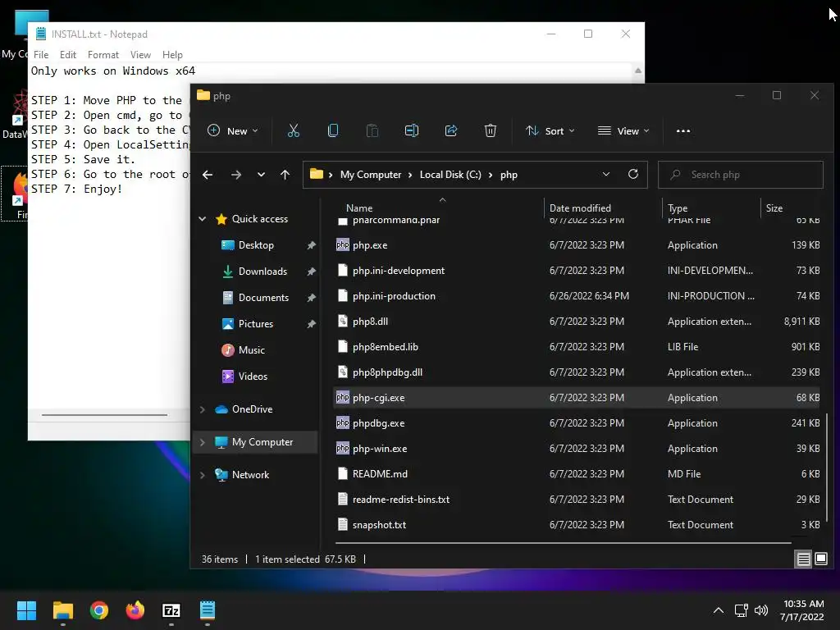Launch Google Chrome from taskbar
Viewport: 840px width, 630px height.
pos(99,610)
